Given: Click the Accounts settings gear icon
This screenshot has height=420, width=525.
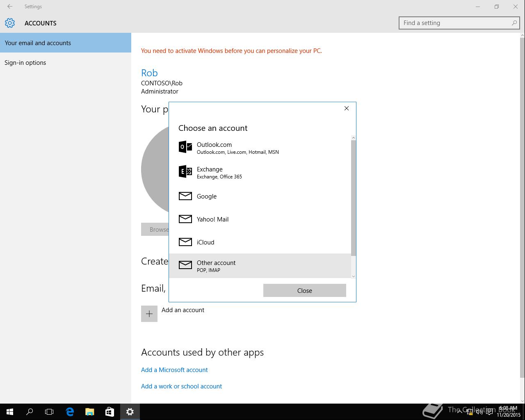Looking at the screenshot, I should click(x=10, y=23).
